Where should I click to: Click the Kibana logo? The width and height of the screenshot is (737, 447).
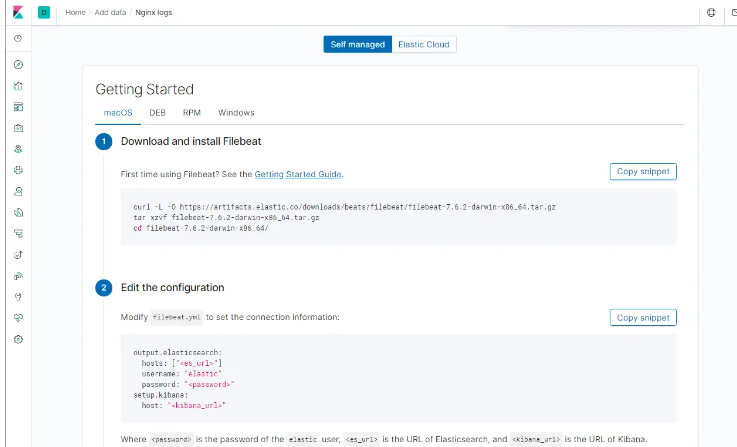(16, 12)
